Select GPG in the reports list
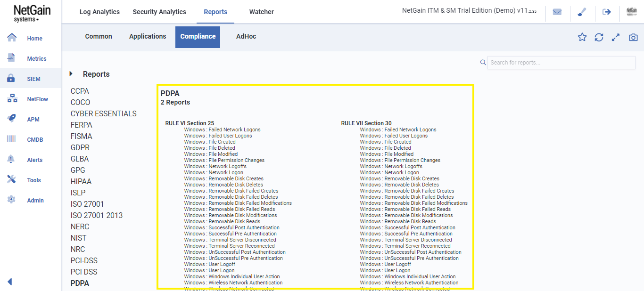This screenshot has width=644, height=291. coord(78,170)
